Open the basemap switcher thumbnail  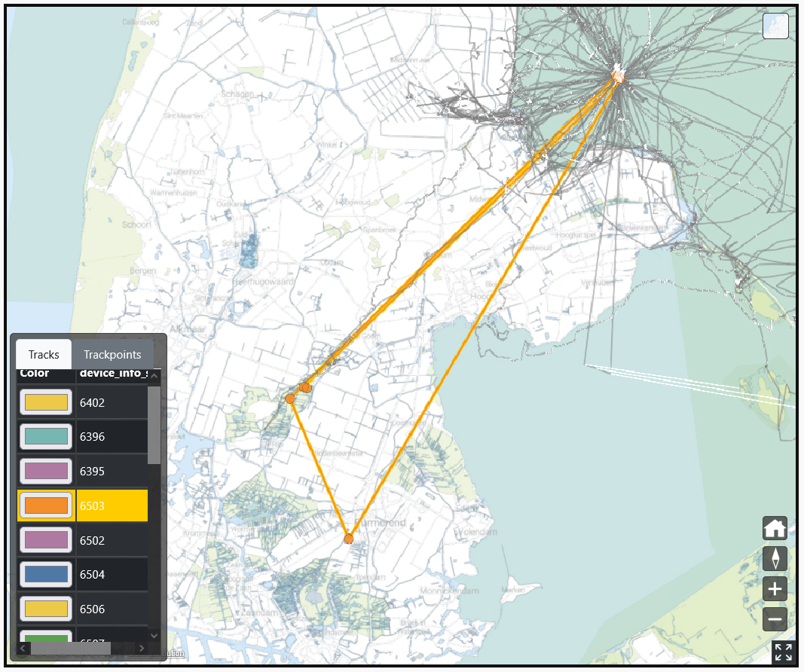click(x=775, y=26)
